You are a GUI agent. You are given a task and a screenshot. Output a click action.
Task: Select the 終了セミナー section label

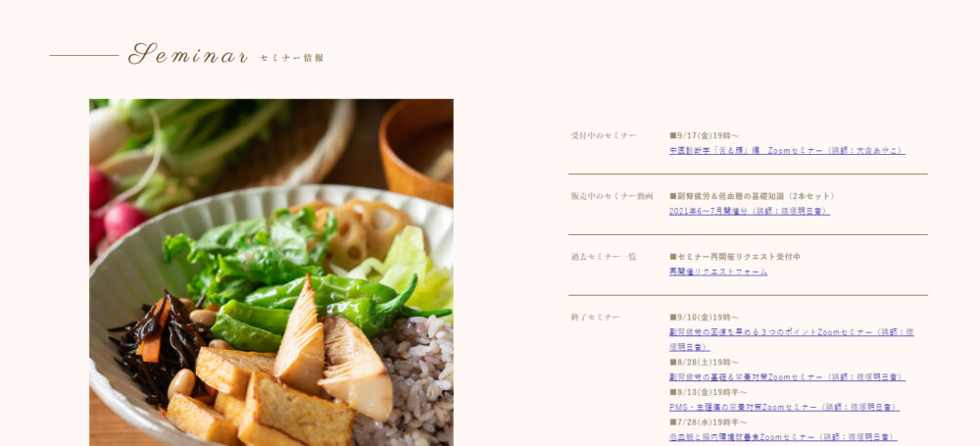(595, 318)
